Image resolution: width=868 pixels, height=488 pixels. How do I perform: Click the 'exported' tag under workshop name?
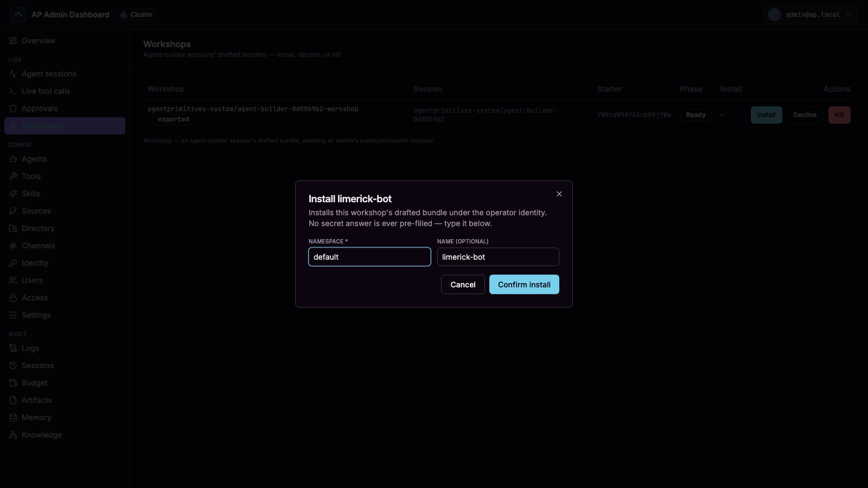[174, 119]
